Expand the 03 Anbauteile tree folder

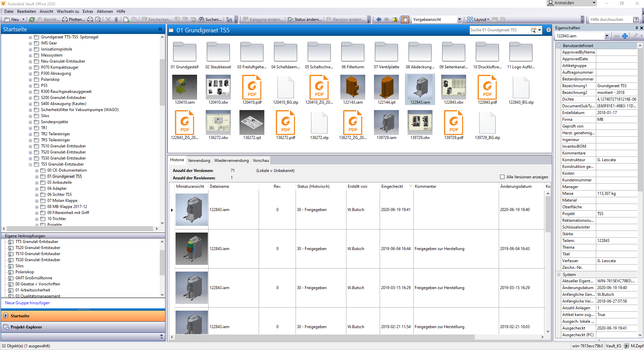(x=37, y=183)
